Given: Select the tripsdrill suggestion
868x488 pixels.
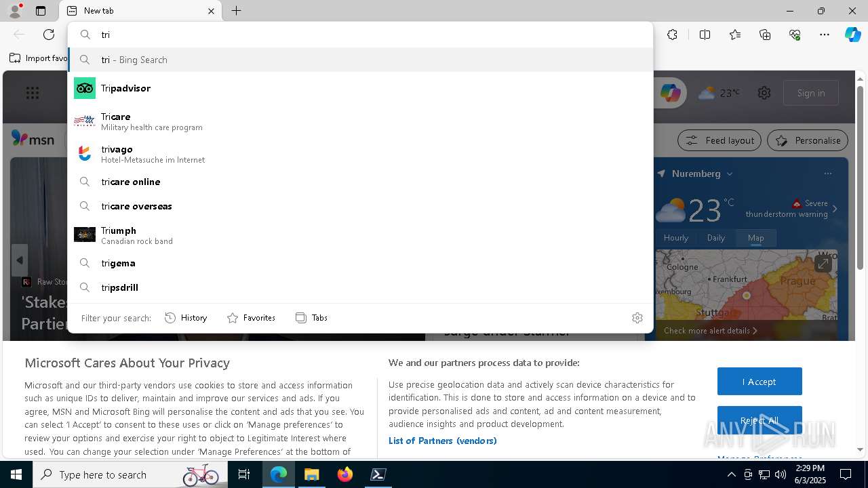Looking at the screenshot, I should pyautogui.click(x=360, y=287).
